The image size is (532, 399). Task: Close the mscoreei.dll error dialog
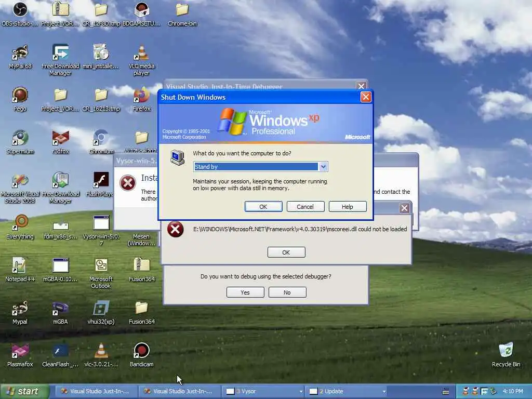pos(404,208)
